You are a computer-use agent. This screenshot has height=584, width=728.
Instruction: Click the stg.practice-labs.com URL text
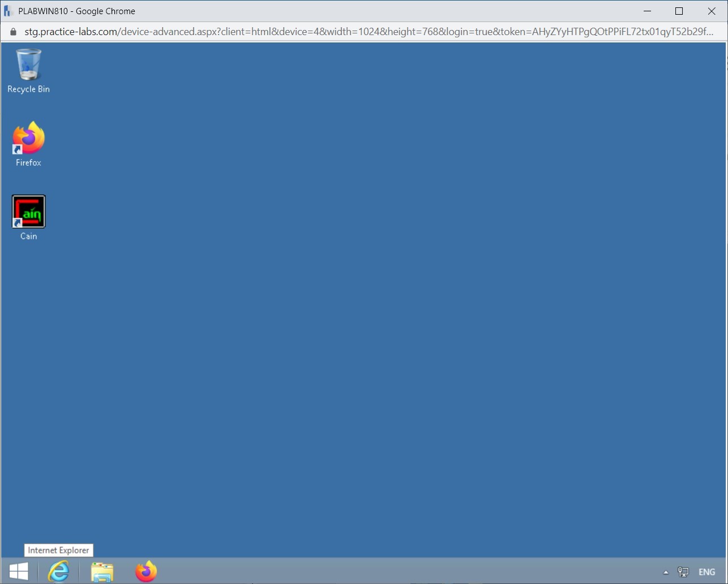pyautogui.click(x=85, y=32)
